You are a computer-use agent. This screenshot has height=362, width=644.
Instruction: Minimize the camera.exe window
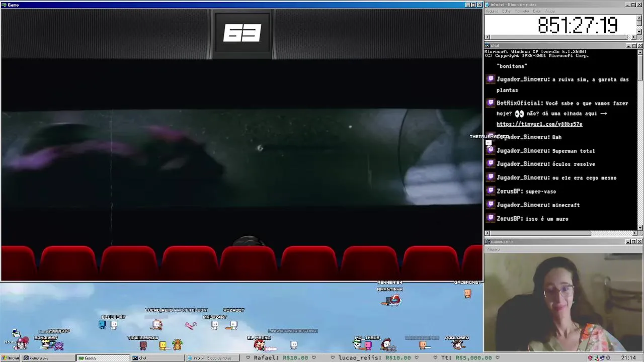pos(628,242)
